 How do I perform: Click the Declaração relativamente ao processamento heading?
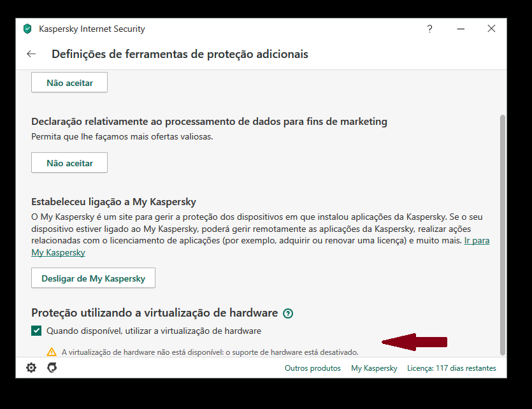pyautogui.click(x=210, y=122)
